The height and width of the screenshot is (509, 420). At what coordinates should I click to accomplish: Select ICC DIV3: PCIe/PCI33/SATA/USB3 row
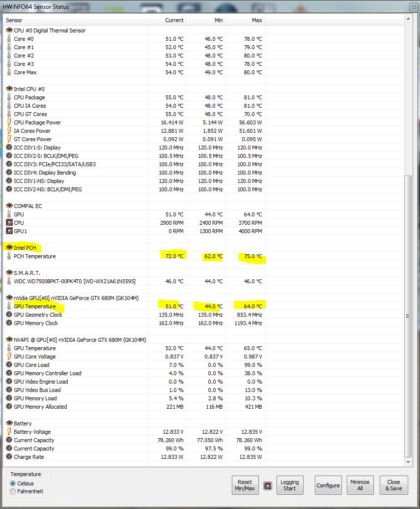tap(134, 164)
